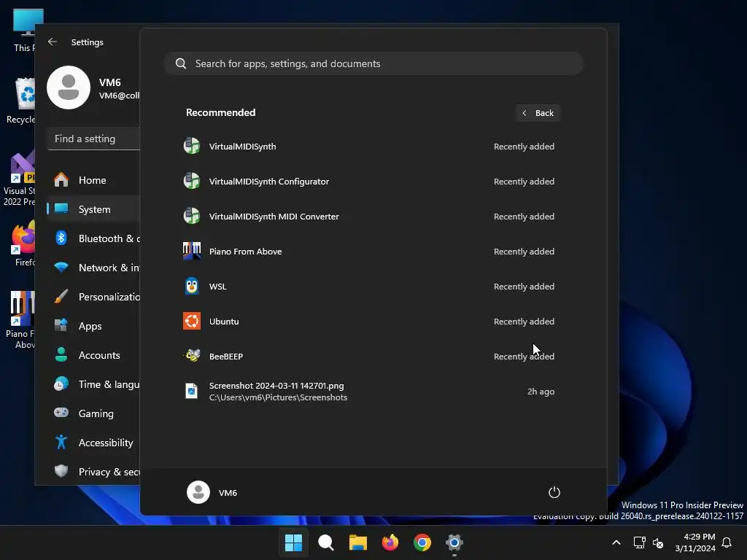Open Bluetooth & devices settings
The image size is (747, 560).
click(93, 238)
